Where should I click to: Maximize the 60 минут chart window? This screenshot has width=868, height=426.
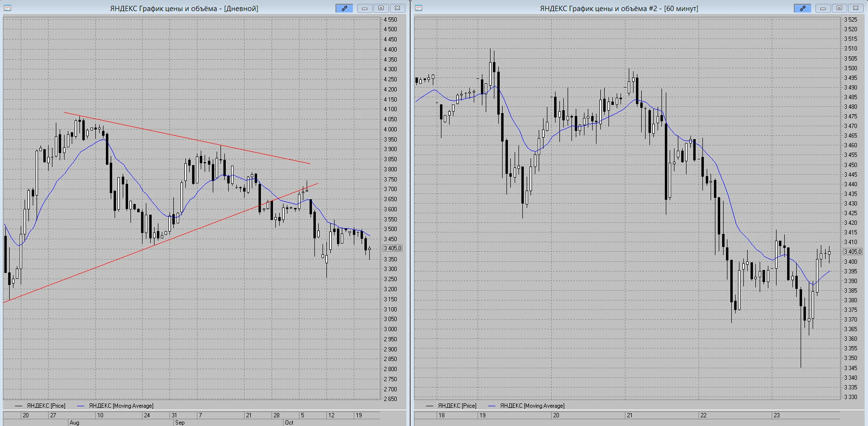click(x=839, y=8)
